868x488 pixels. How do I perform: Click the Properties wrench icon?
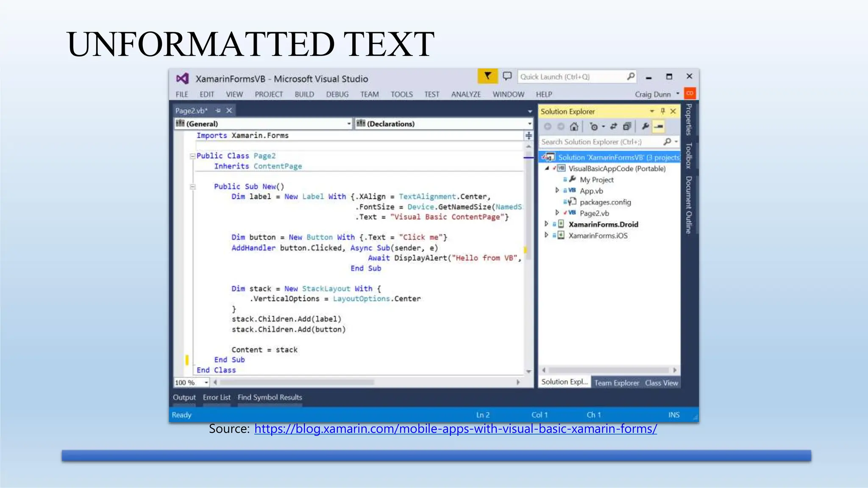[645, 126]
